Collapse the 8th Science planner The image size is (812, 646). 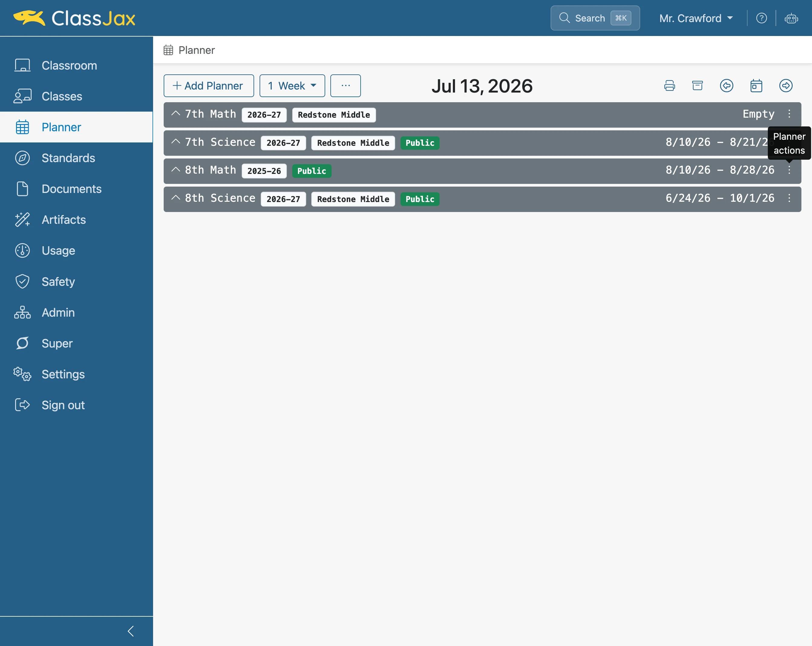pos(175,197)
